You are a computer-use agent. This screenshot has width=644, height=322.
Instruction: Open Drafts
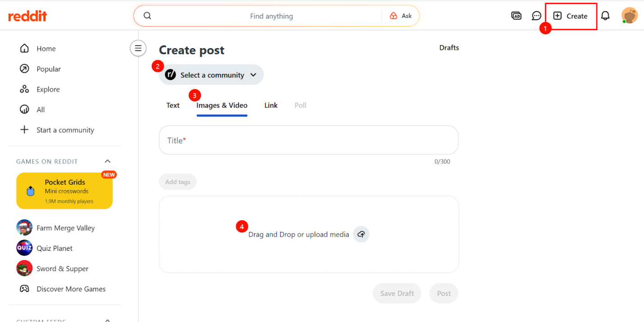[x=449, y=48]
